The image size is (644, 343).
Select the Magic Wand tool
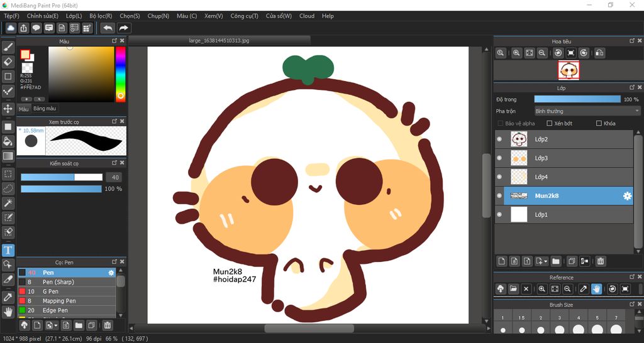point(8,203)
